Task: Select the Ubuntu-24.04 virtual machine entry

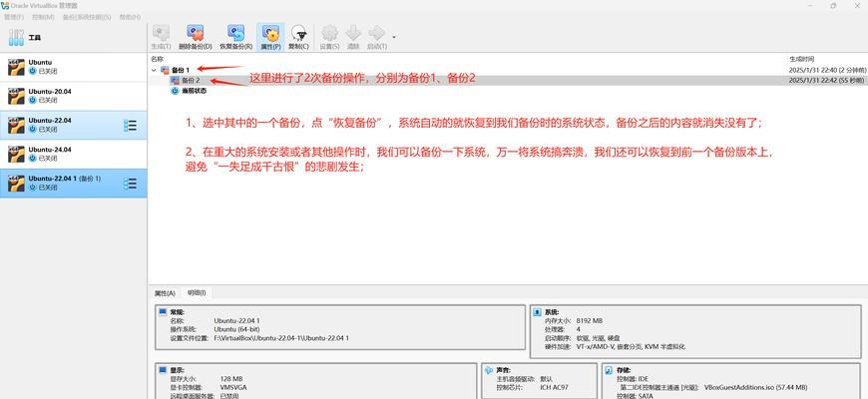Action: point(73,154)
